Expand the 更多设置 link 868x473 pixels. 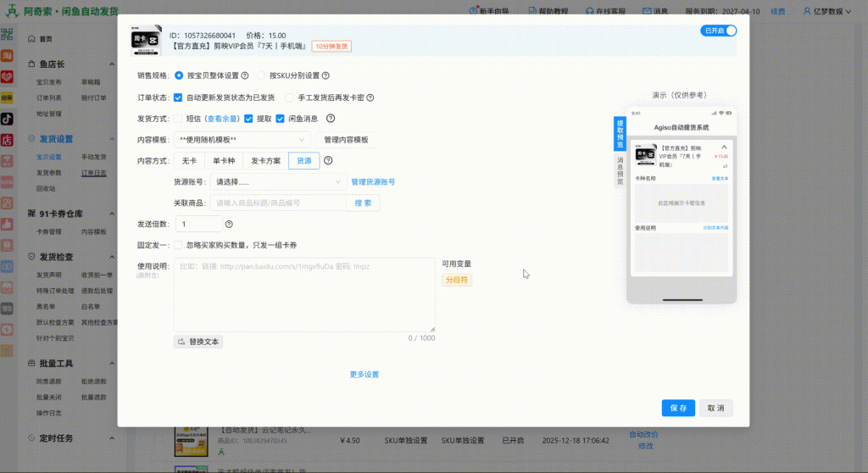click(364, 375)
